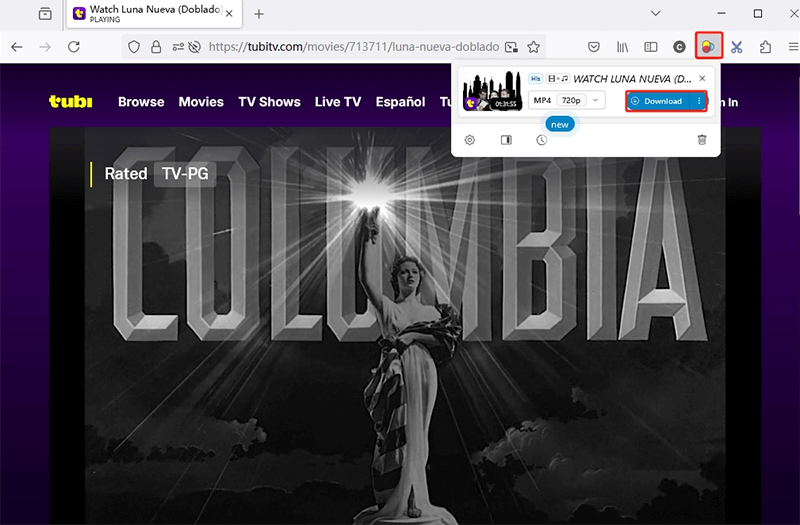Toggle the Firefox sidebar view icon
Screen dimensions: 800x525
[x=650, y=47]
